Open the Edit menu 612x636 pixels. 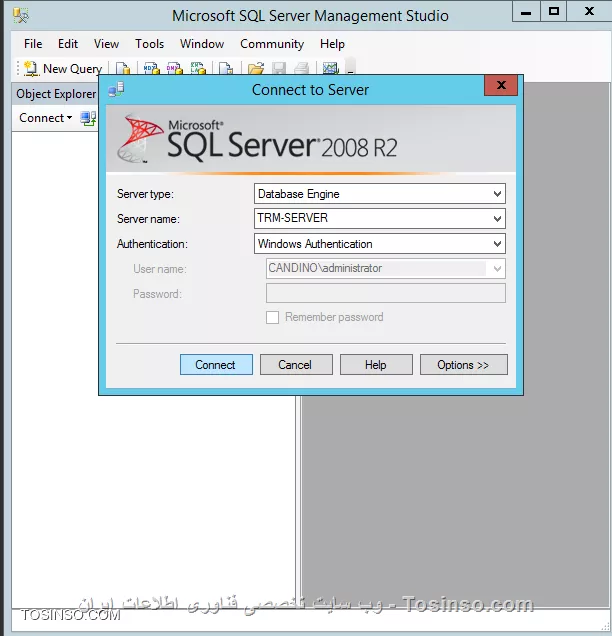coord(68,44)
